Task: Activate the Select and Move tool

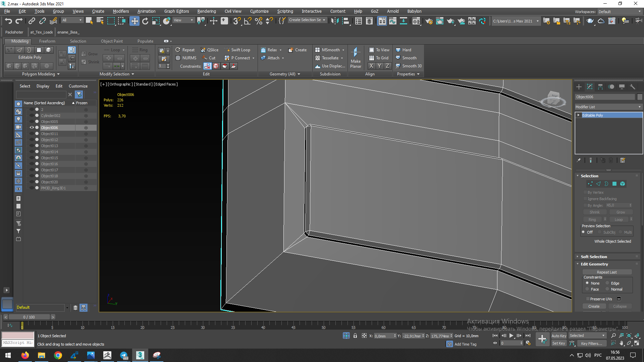Action: click(134, 21)
